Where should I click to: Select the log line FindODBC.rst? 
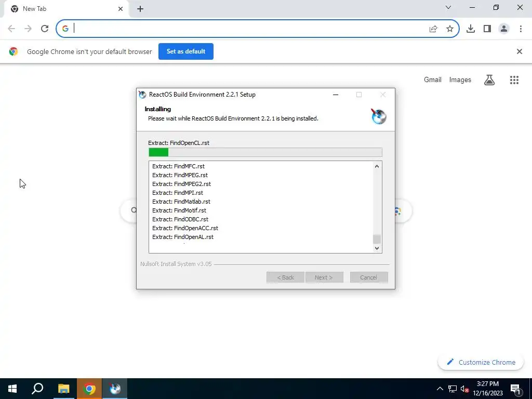[180, 219]
